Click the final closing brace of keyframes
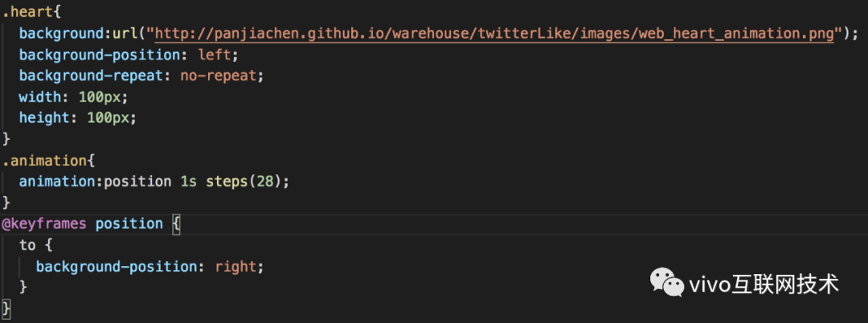868x323 pixels. pyautogui.click(x=7, y=308)
